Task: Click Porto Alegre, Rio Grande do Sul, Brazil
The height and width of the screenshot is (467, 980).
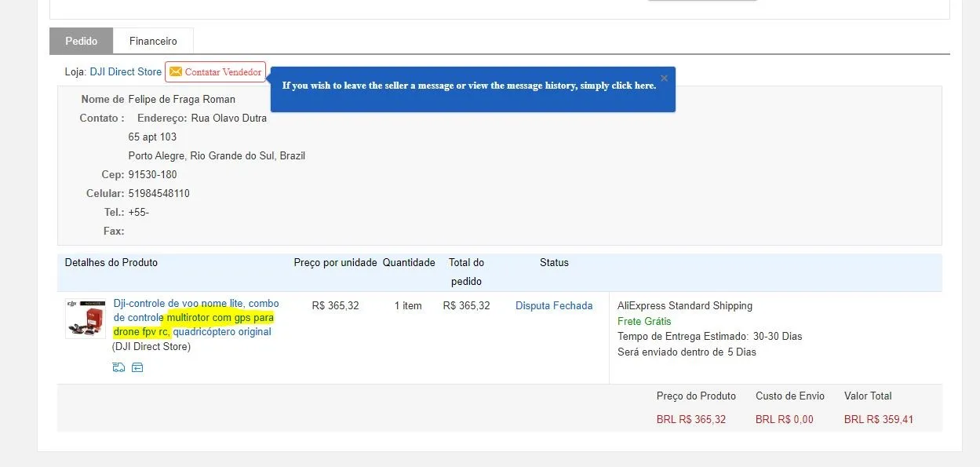Action: pyautogui.click(x=217, y=156)
